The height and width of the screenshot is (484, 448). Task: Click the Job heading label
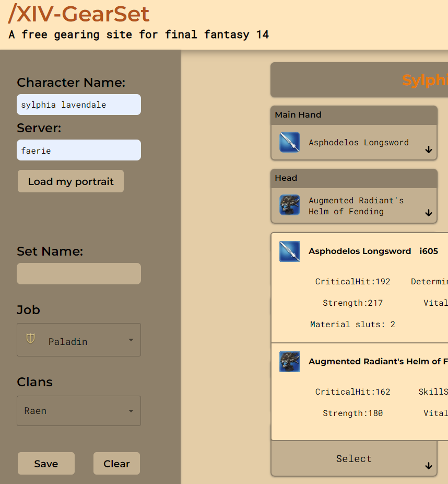point(28,310)
